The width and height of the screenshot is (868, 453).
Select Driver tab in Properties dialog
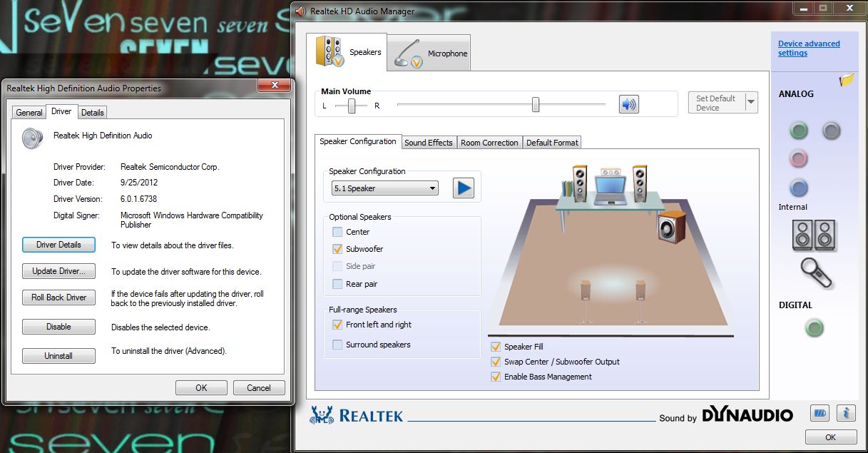coord(61,111)
